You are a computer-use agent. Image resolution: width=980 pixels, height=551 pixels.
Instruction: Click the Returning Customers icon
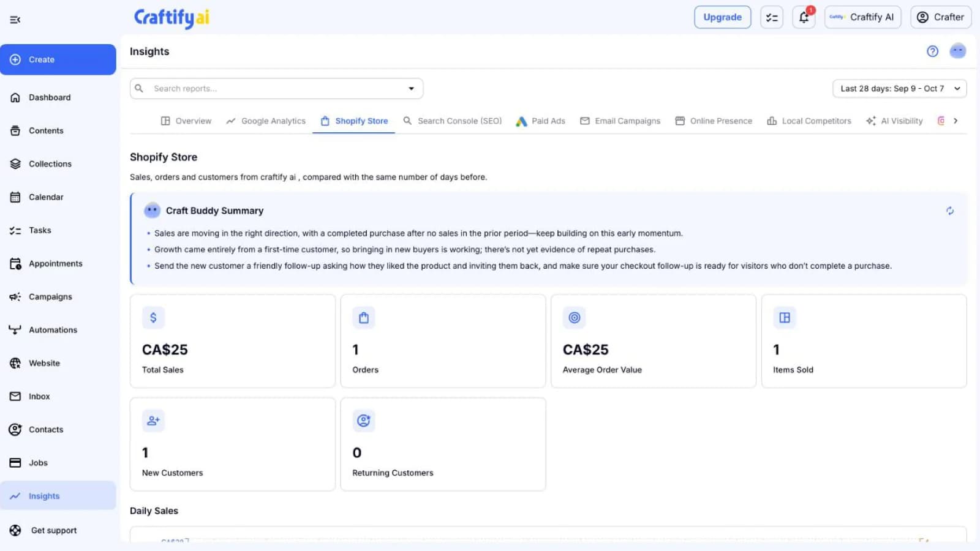pos(364,421)
